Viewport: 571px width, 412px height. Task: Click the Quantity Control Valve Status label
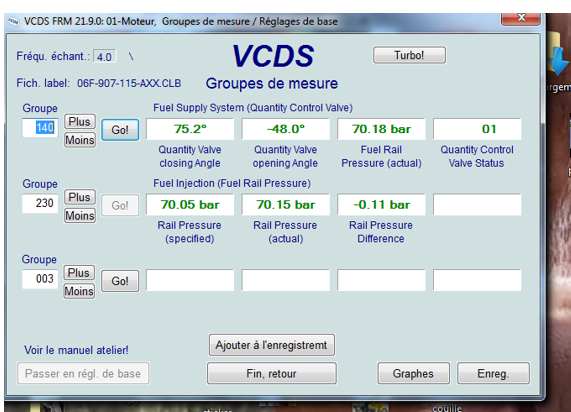[477, 156]
